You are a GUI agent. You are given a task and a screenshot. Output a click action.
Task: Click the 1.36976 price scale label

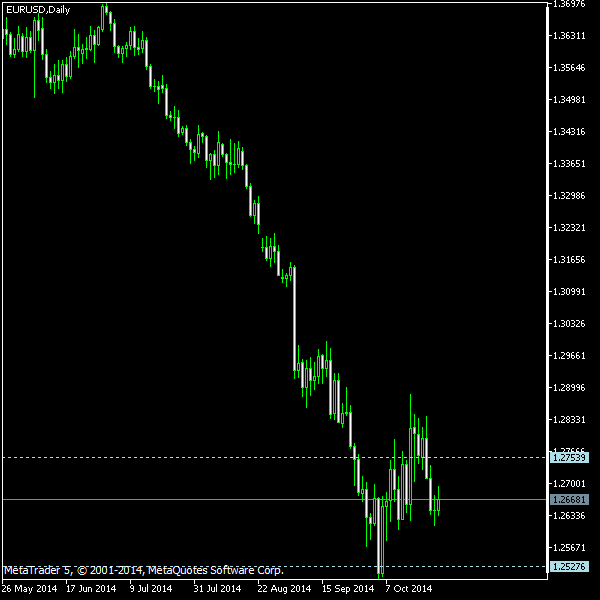[x=569, y=4]
